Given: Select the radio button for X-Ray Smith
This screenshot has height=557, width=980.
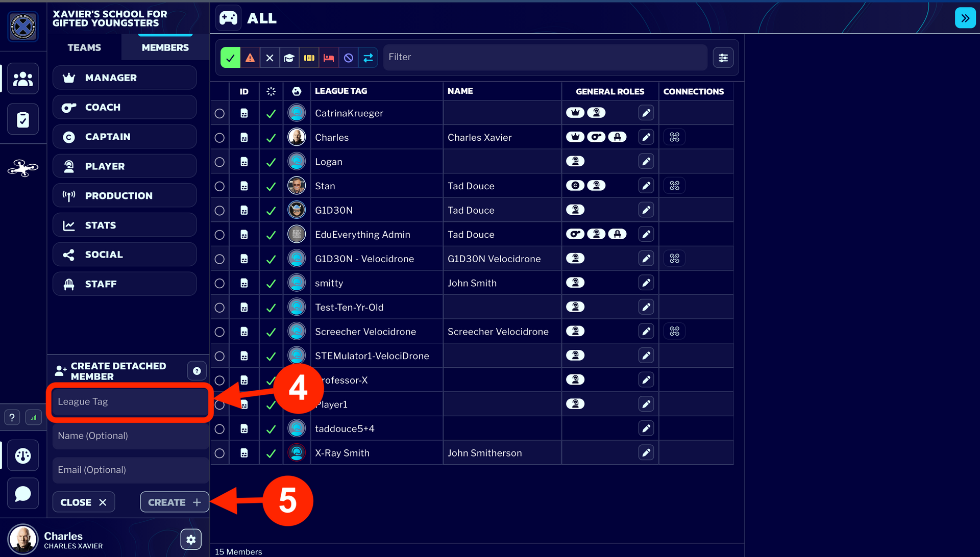Looking at the screenshot, I should [x=219, y=453].
